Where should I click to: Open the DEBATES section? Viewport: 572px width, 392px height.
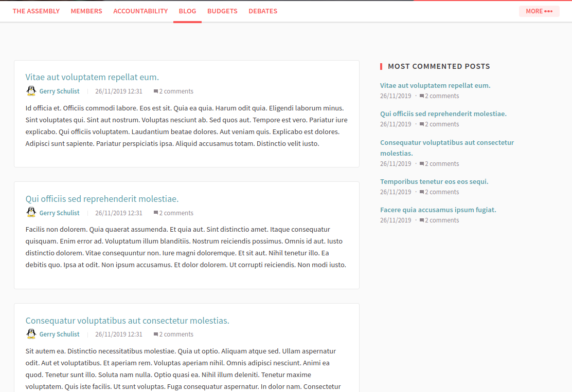(x=263, y=11)
